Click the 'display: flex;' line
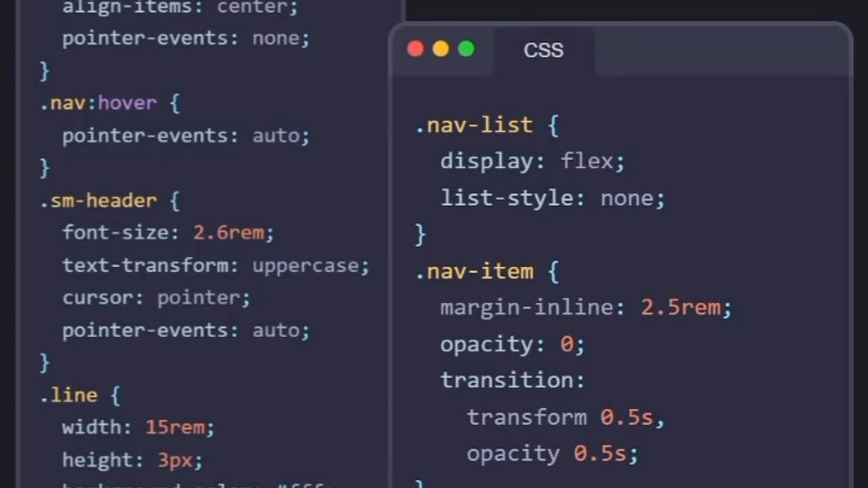This screenshot has height=488, width=868. point(532,161)
